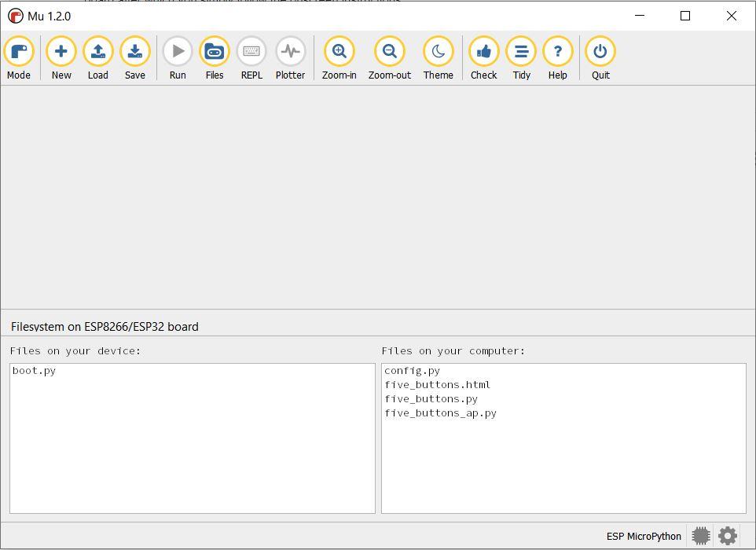
Task: Click ESP MicroPython mode label
Action: coord(644,536)
